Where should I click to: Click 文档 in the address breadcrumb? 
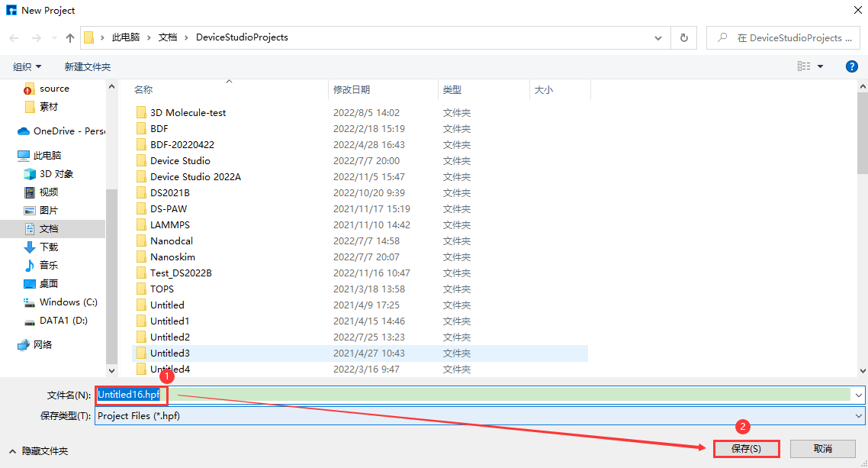tap(168, 37)
